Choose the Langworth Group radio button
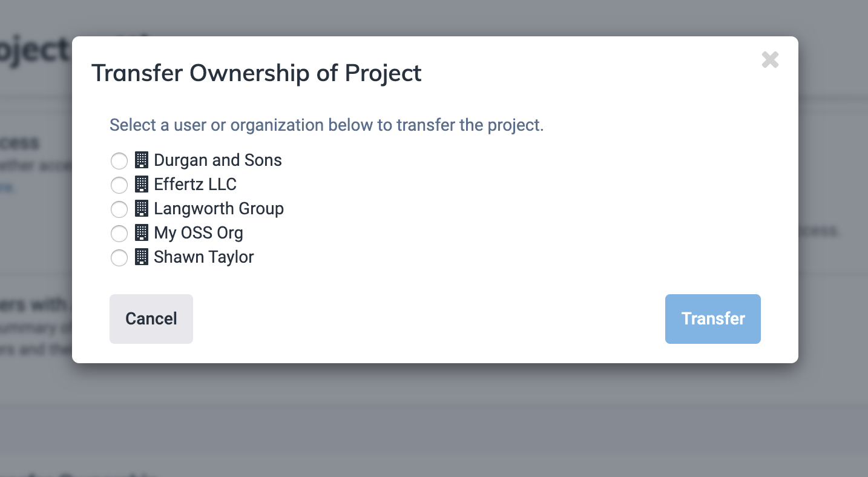This screenshot has width=868, height=477. 119,209
